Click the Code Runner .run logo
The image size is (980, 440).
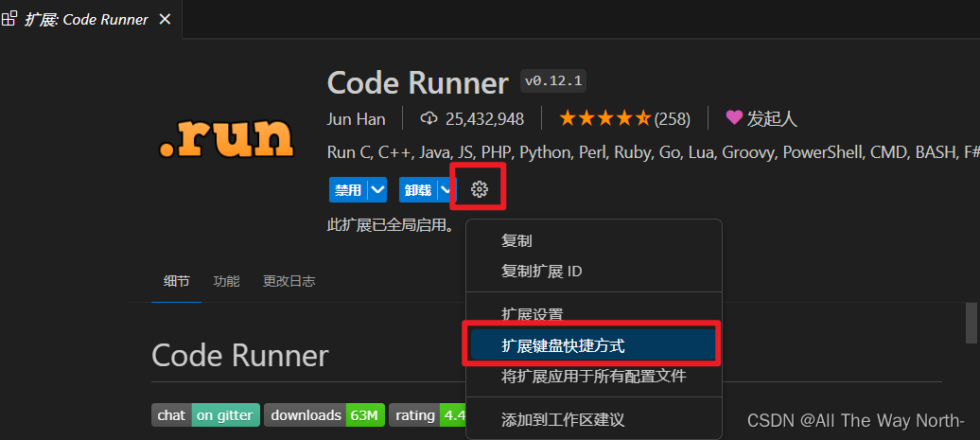pos(226,138)
